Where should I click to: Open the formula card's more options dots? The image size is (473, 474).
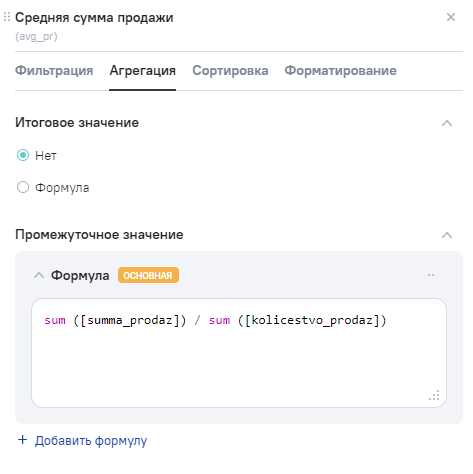coord(431,275)
